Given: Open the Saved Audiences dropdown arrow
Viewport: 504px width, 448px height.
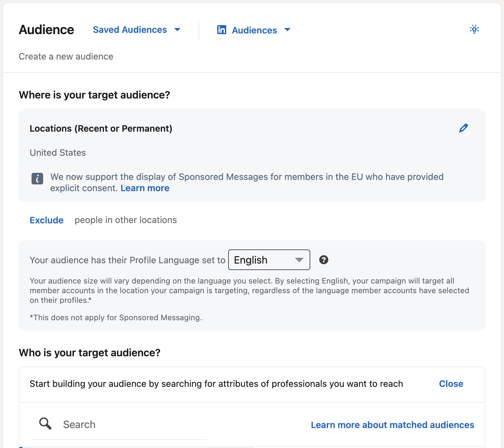Looking at the screenshot, I should pos(177,29).
